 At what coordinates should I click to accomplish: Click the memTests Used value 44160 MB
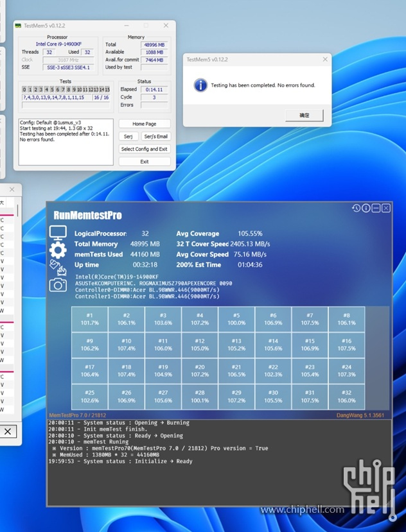(145, 254)
